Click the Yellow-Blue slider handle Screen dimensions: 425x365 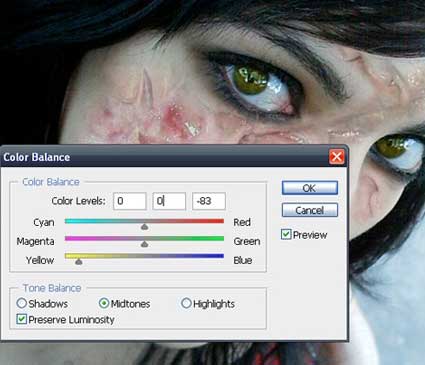(78, 262)
